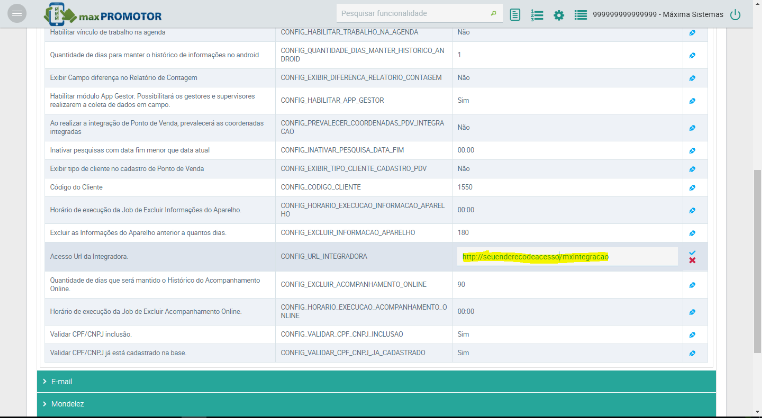Edit the CONFIG_HABILITAR_APP_GESTOR setting

692,101
